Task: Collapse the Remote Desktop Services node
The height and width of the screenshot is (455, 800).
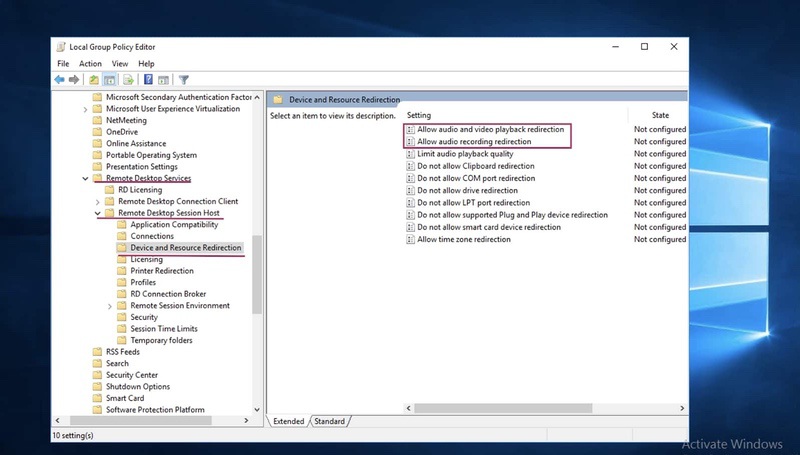Action: click(x=85, y=179)
